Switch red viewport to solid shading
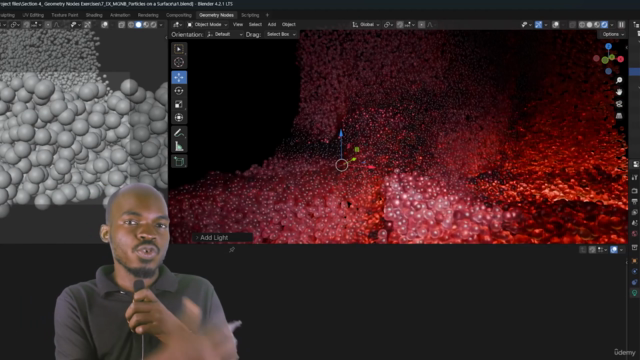This screenshot has width=640, height=360. coord(589,24)
